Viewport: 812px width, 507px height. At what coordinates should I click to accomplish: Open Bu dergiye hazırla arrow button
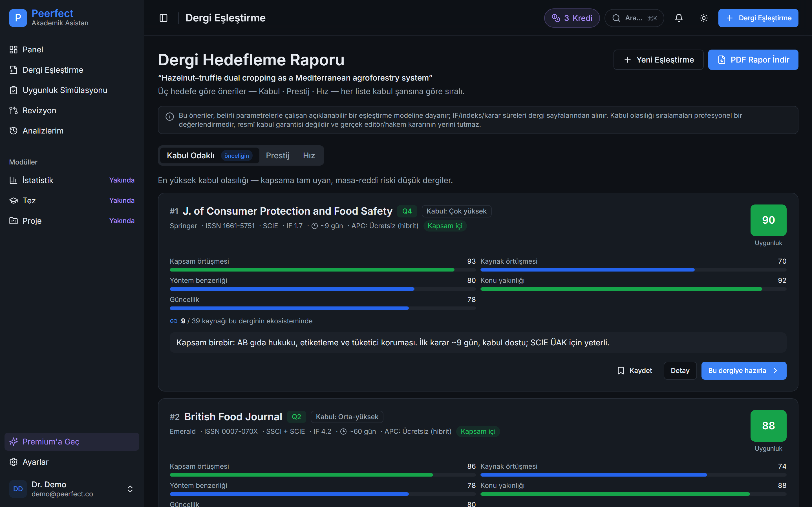pos(743,370)
